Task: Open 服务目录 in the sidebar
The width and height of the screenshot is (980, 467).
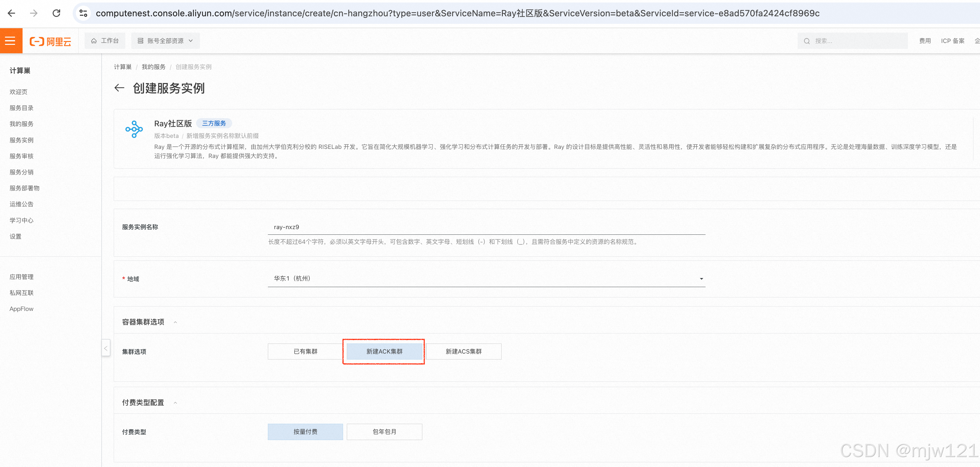Action: [21, 108]
